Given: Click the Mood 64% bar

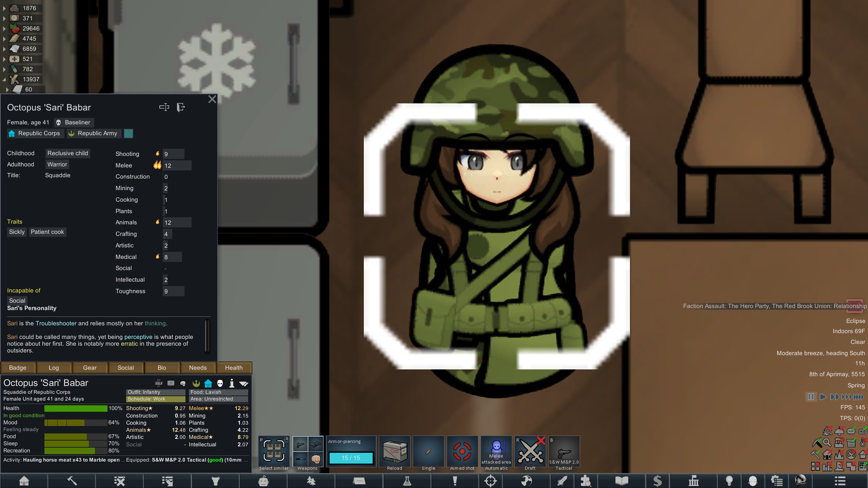Looking at the screenshot, I should pyautogui.click(x=76, y=423).
